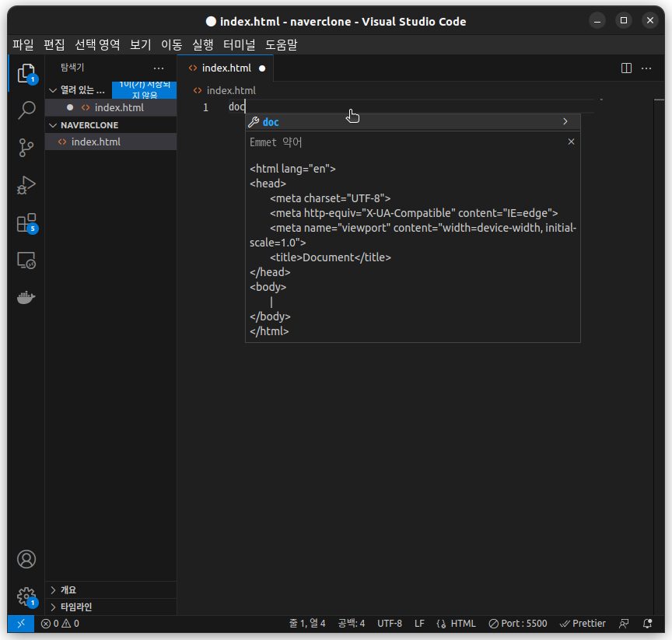Open editor more actions ellipsis

coord(646,68)
